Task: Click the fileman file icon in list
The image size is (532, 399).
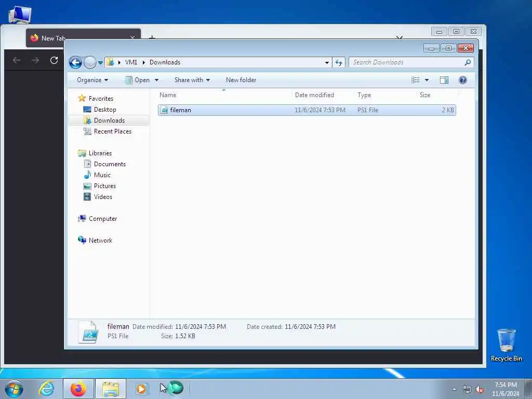Action: pyautogui.click(x=164, y=110)
